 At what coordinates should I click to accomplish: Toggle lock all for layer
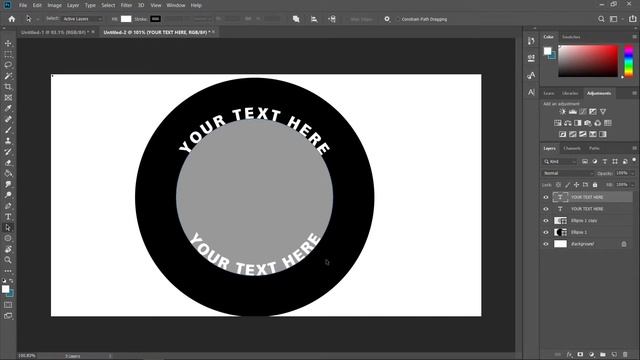point(595,185)
